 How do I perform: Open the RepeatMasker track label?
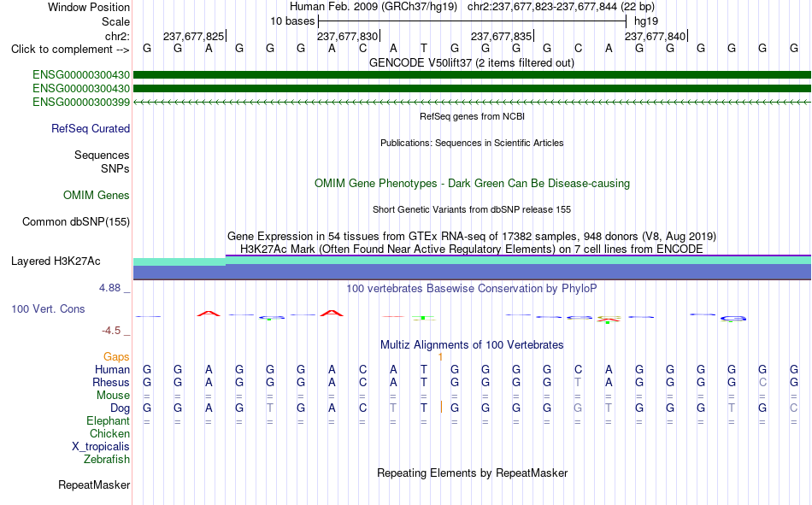click(x=94, y=484)
